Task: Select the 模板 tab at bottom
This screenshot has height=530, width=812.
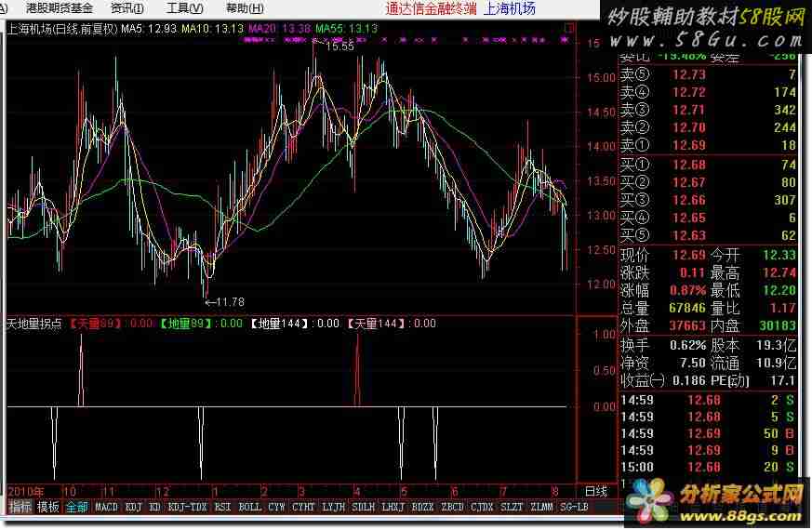Action: coord(48,507)
